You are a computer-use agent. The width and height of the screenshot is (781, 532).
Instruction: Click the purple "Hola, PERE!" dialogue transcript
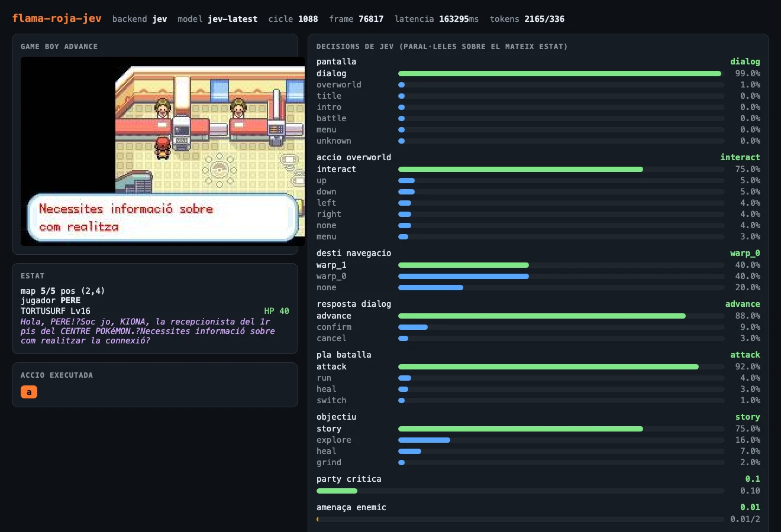pyautogui.click(x=148, y=331)
